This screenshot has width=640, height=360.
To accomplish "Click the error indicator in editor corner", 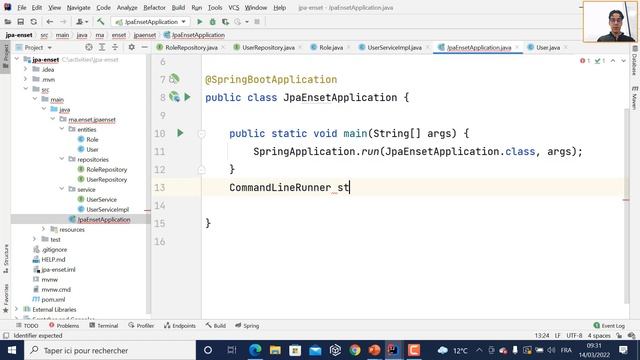I will [585, 60].
